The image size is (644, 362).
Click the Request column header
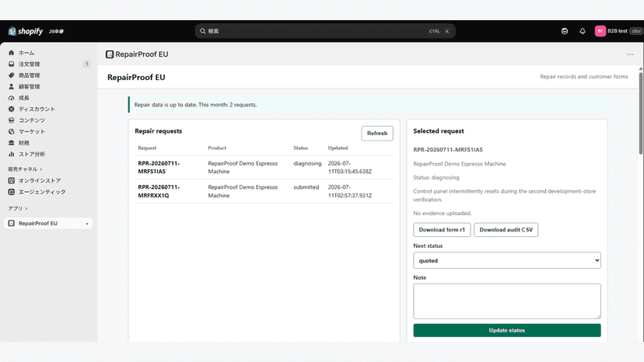tap(147, 148)
